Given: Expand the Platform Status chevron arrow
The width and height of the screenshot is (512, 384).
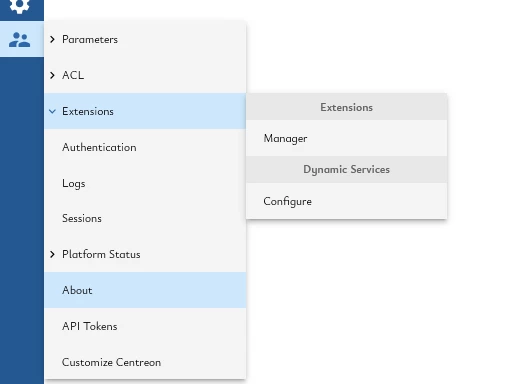Looking at the screenshot, I should (52, 254).
